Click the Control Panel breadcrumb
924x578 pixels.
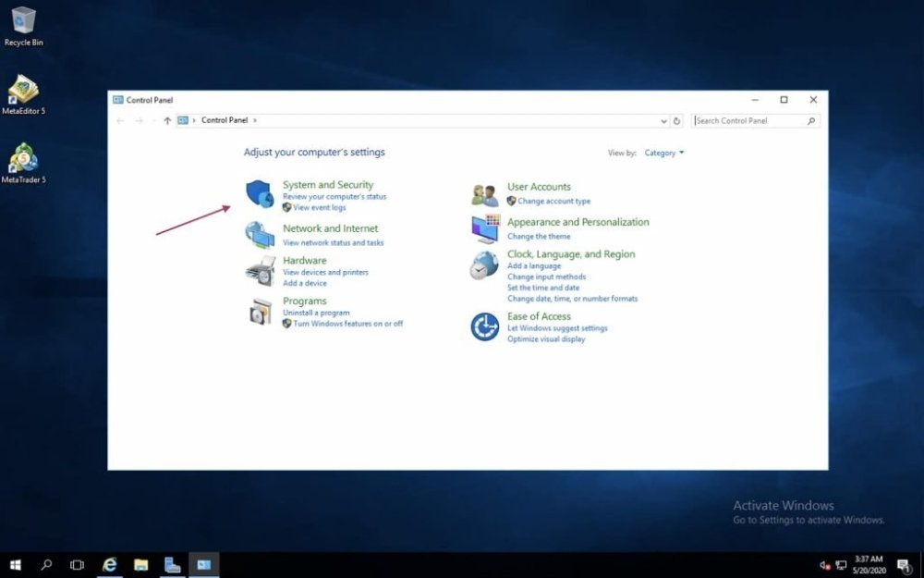tap(225, 120)
